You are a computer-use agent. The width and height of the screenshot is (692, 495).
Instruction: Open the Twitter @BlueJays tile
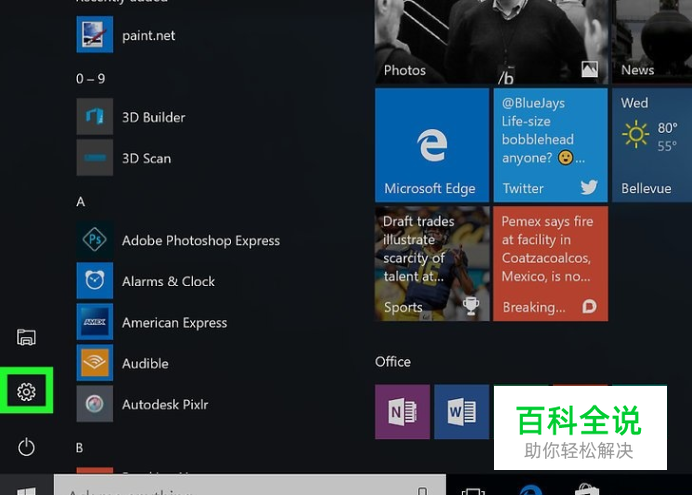(550, 145)
